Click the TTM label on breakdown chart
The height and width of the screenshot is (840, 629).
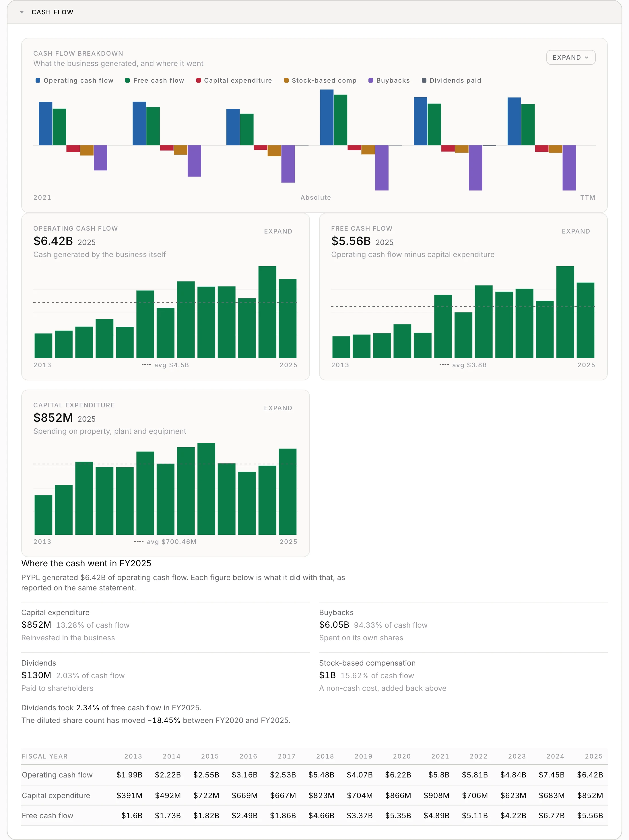tap(588, 197)
